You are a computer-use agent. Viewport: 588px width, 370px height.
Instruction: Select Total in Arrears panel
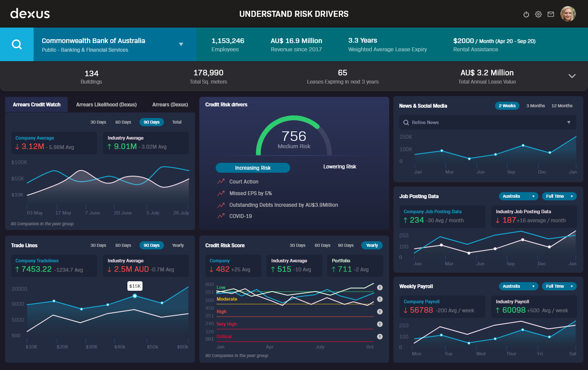177,122
